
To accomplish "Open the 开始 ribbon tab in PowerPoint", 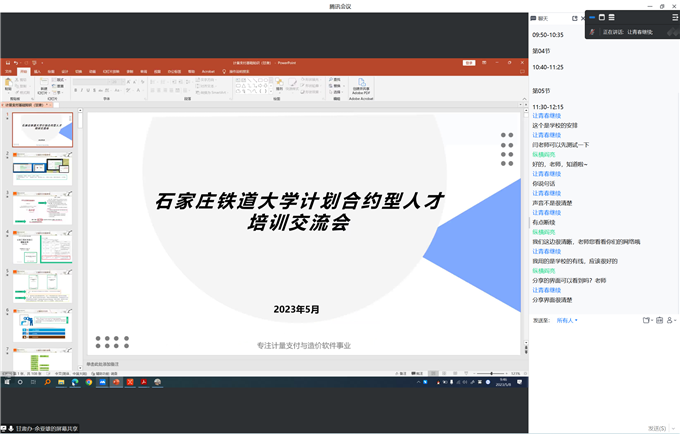I will (x=23, y=72).
